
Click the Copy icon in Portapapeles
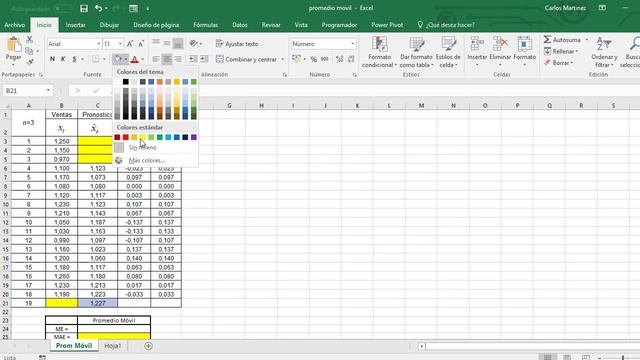point(29,51)
